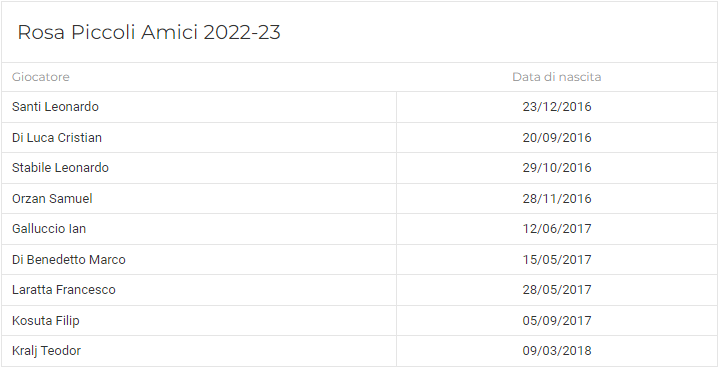The width and height of the screenshot is (720, 369).
Task: Select the date 20/09/2016 cell
Action: [557, 137]
